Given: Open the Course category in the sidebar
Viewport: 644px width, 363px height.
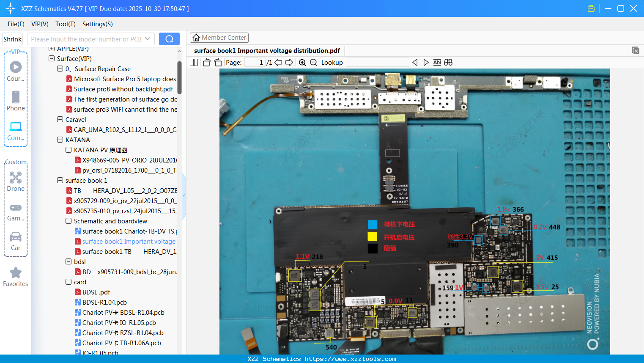Looking at the screenshot, I should tap(16, 71).
